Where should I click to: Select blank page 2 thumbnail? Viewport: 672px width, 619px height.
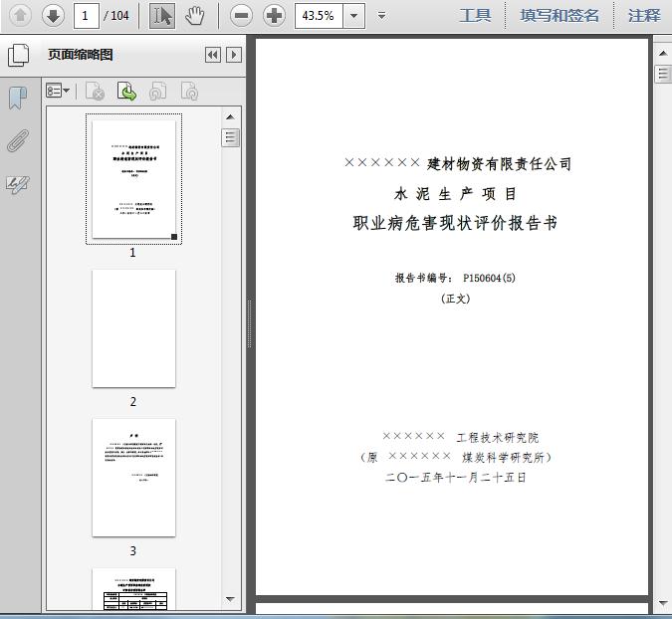(133, 328)
